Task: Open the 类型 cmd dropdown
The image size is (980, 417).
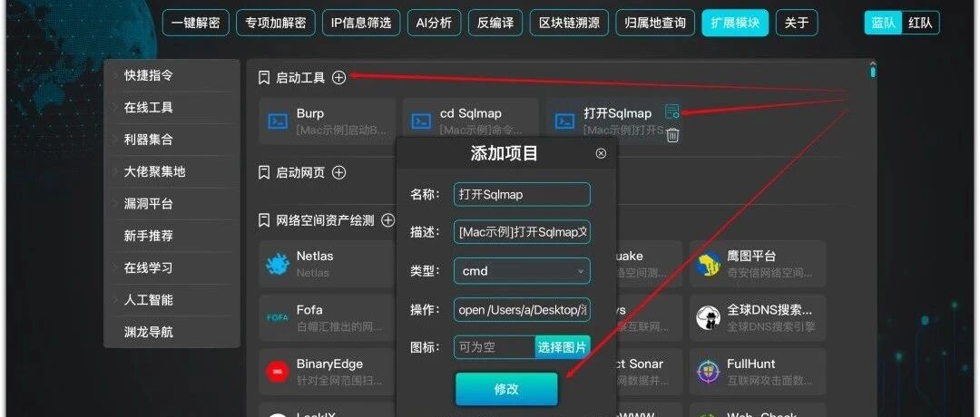Action: (x=522, y=271)
